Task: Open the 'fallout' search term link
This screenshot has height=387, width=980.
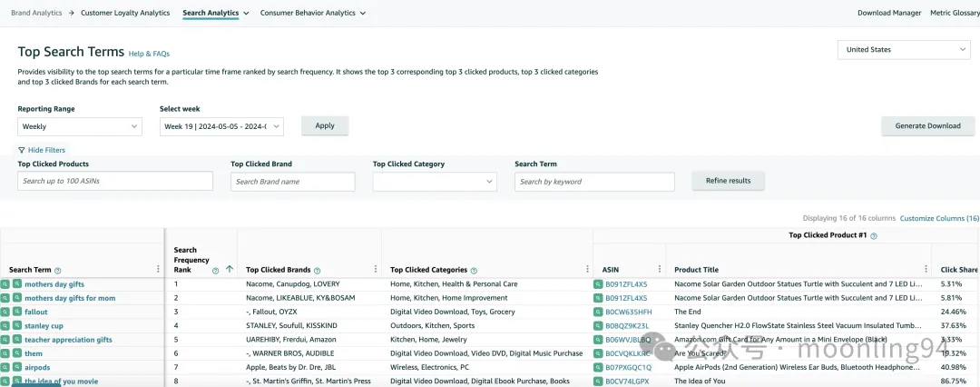Action: point(36,312)
